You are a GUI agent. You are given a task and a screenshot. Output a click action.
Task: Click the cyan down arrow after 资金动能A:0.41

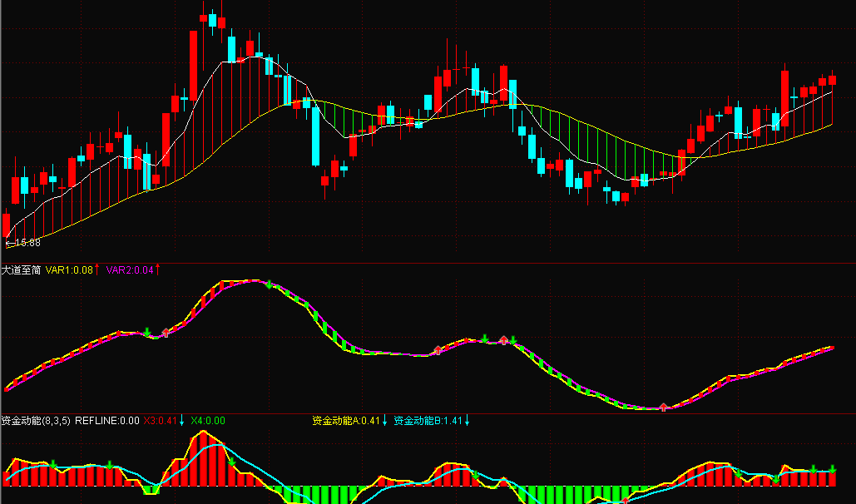coord(384,421)
